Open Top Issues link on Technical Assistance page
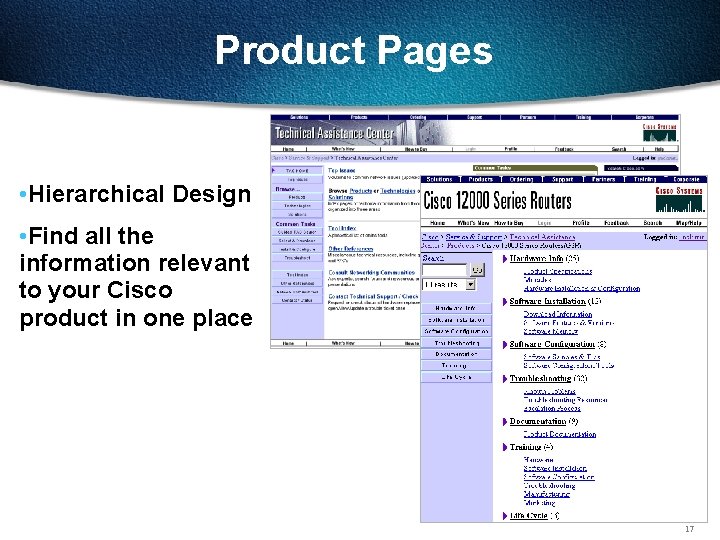The width and height of the screenshot is (720, 540). click(342, 170)
